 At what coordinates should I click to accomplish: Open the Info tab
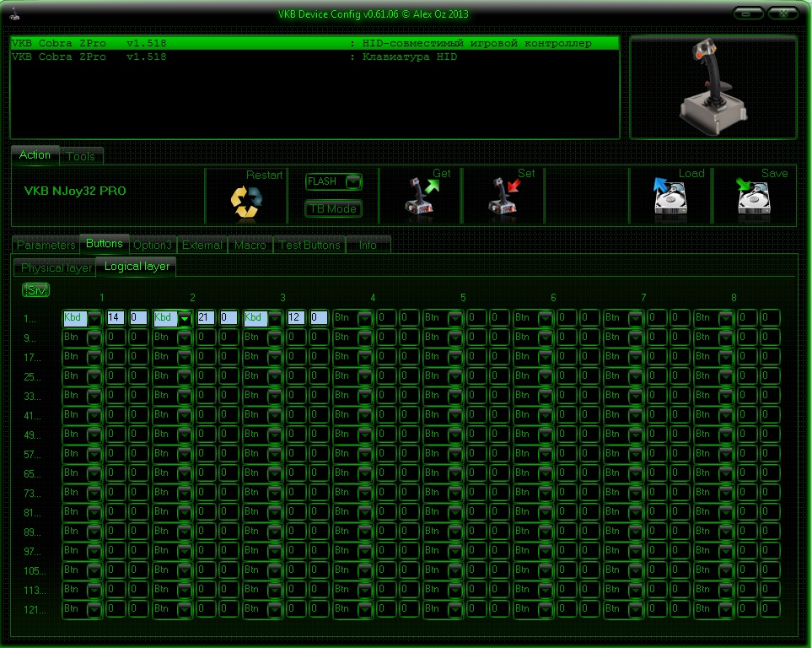(368, 245)
